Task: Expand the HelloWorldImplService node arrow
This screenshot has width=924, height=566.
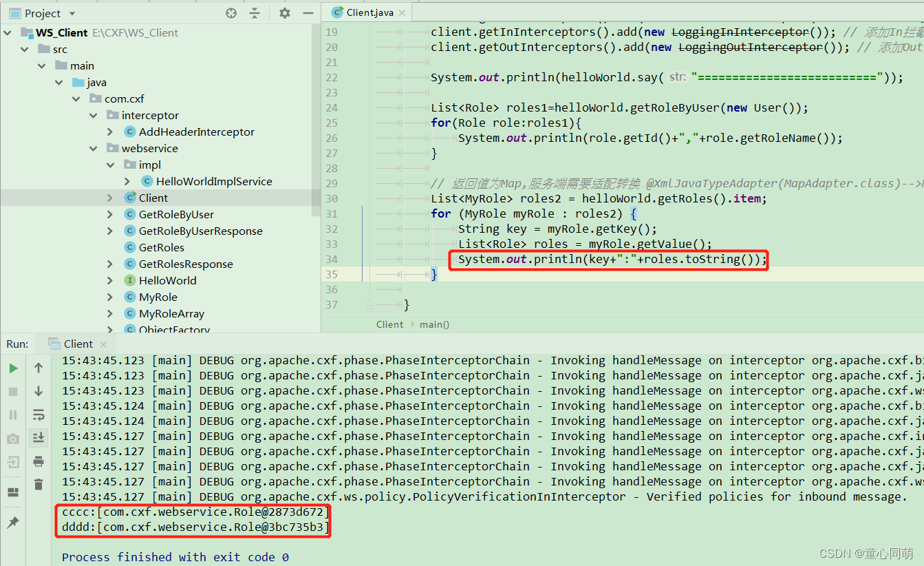Action: pyautogui.click(x=128, y=181)
